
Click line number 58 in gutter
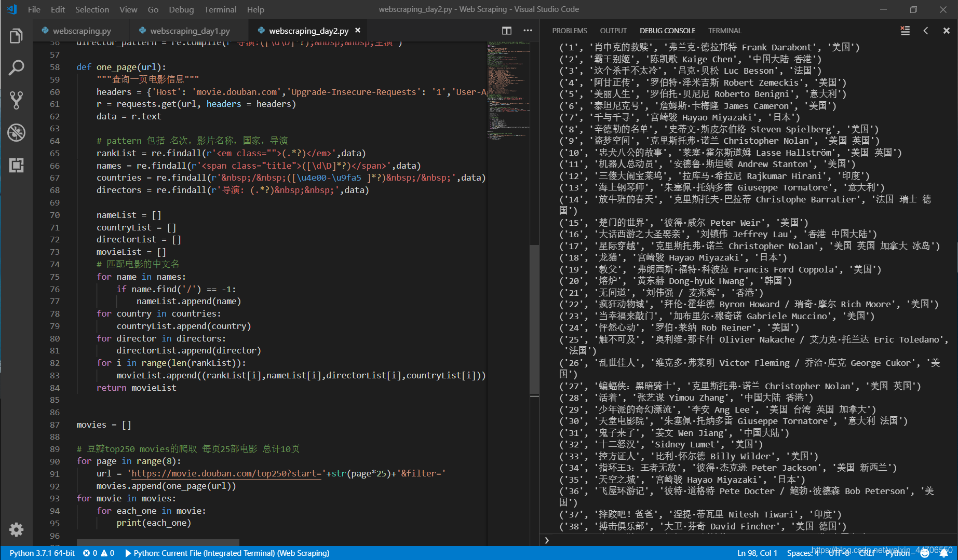pyautogui.click(x=55, y=67)
